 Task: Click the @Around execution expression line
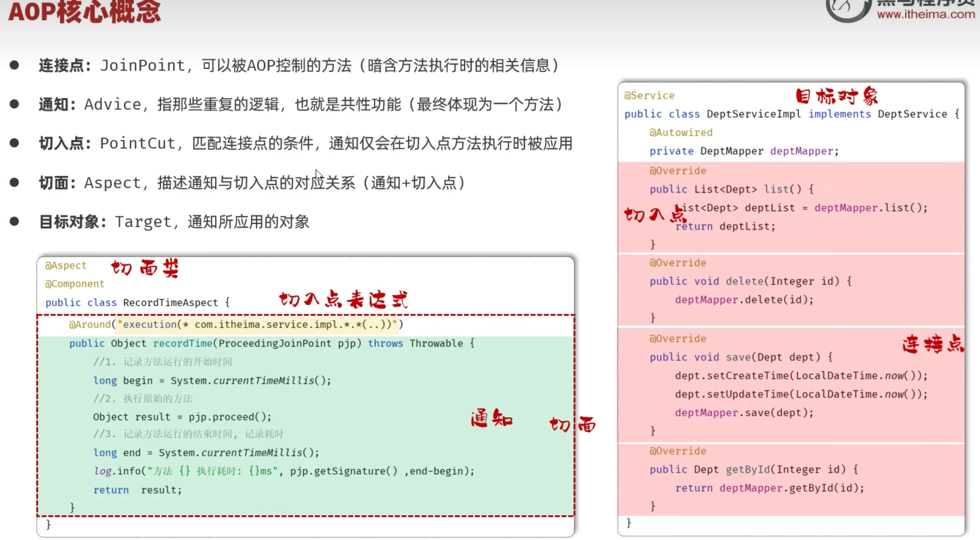236,325
